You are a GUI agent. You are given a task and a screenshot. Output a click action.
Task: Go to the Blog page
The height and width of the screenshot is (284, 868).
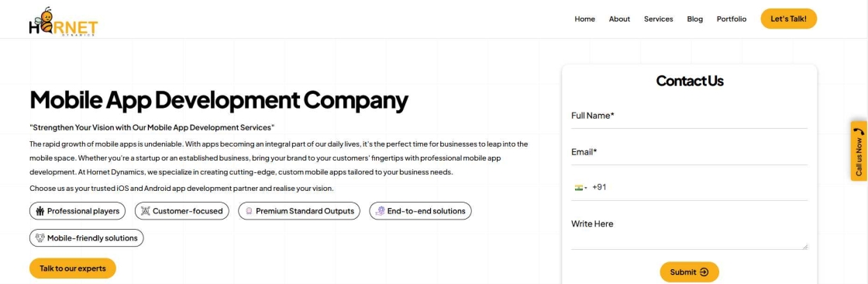click(x=694, y=19)
